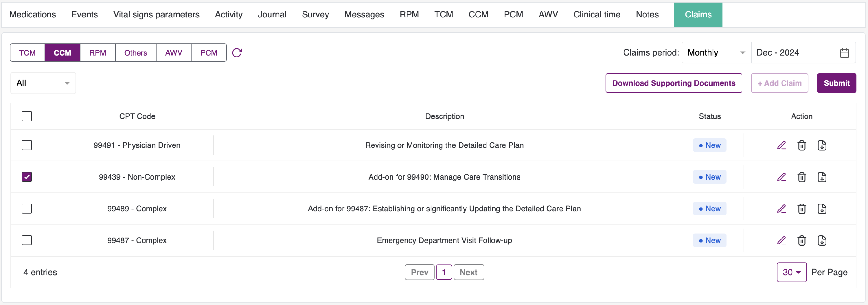
Task: Click the refresh claims icon
Action: click(237, 53)
